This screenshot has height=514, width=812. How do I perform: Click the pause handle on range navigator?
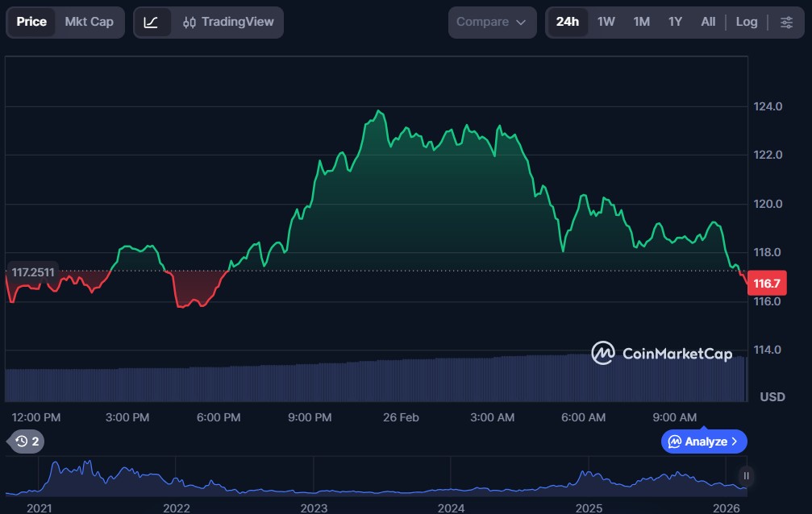point(746,475)
